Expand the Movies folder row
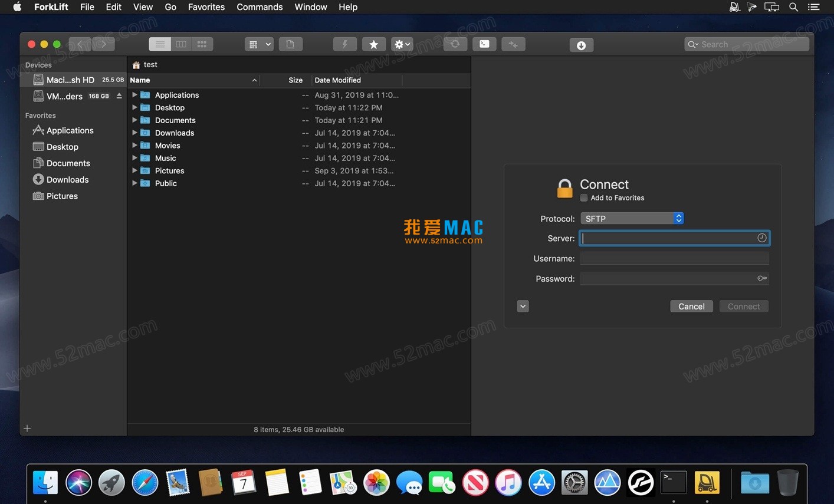 click(x=134, y=146)
